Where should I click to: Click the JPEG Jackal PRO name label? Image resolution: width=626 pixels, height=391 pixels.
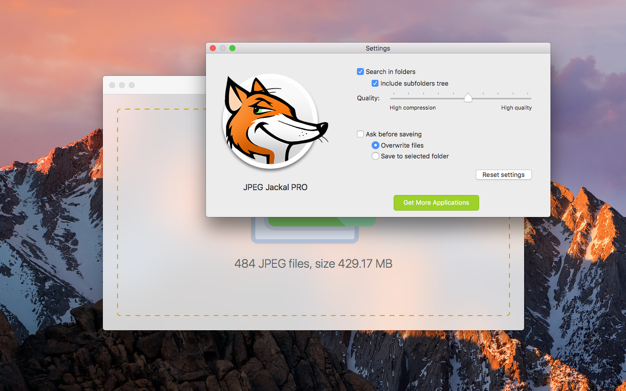275,187
